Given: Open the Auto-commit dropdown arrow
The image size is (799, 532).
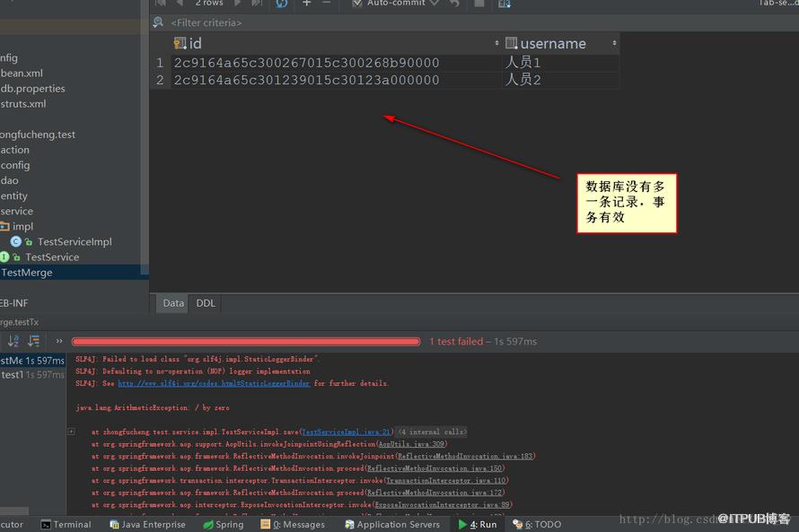Looking at the screenshot, I should click(435, 3).
